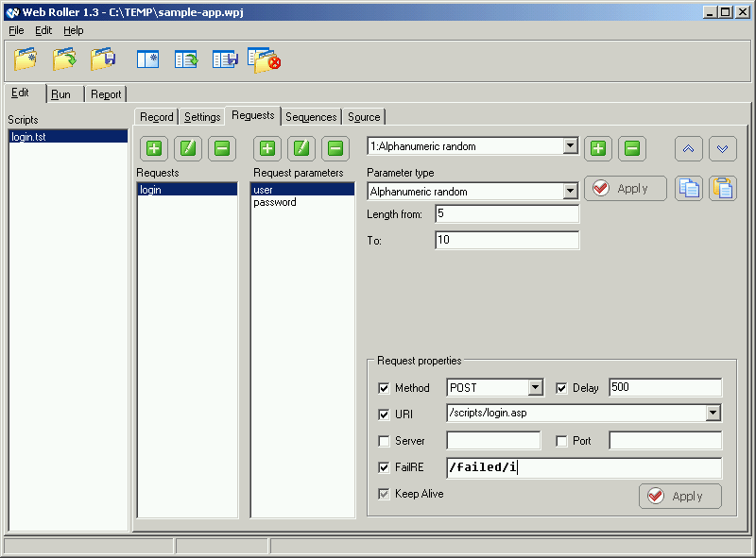The height and width of the screenshot is (558, 756).
Task: Move item down with the down chevron button
Action: tap(723, 148)
